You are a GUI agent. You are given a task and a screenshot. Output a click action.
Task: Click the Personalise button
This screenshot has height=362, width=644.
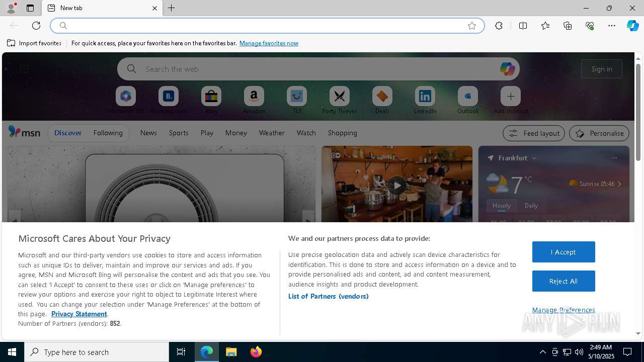click(x=599, y=133)
